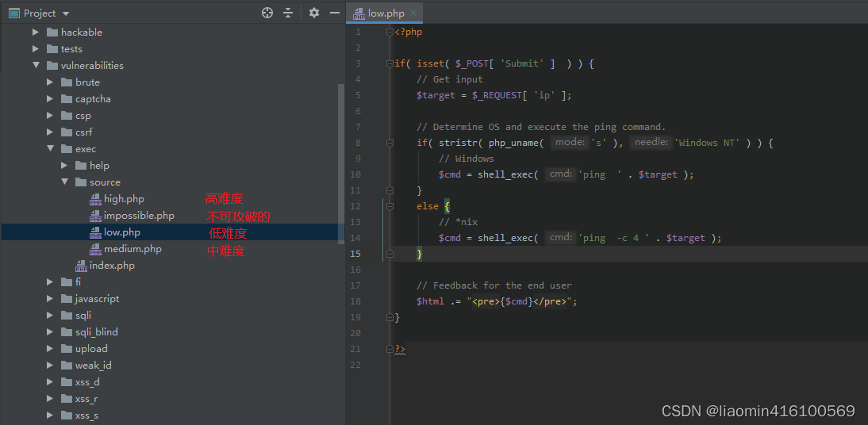Click the closing php tag on line 21
868x425 pixels.
(x=400, y=349)
